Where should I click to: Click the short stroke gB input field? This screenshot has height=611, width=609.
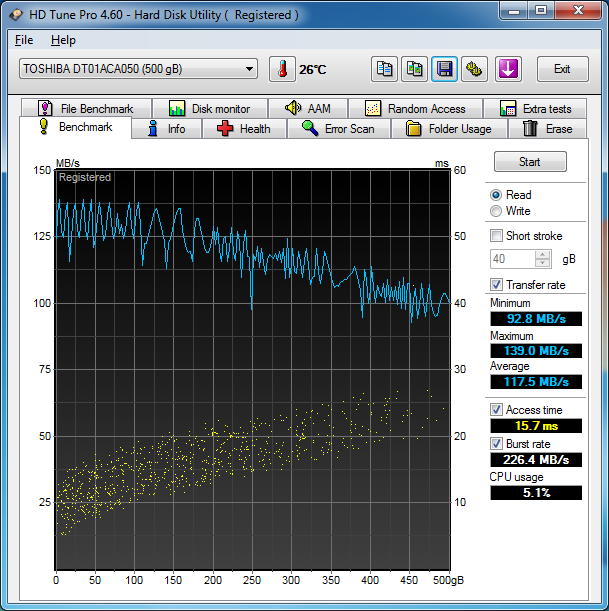[x=512, y=259]
